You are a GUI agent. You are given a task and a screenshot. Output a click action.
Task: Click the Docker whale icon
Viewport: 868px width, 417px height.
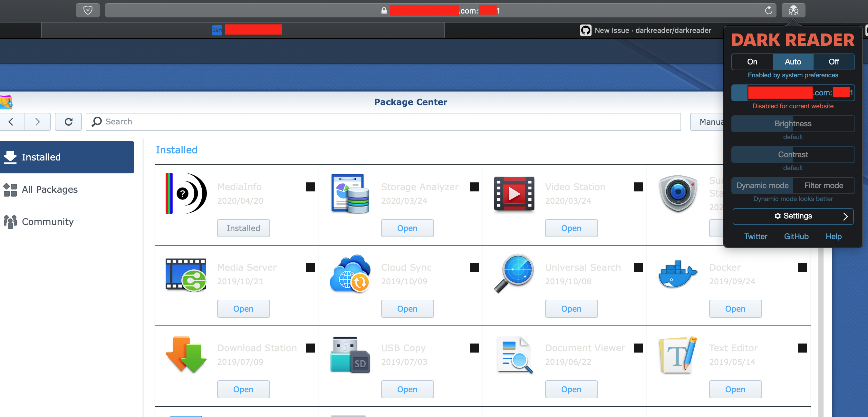pos(678,274)
